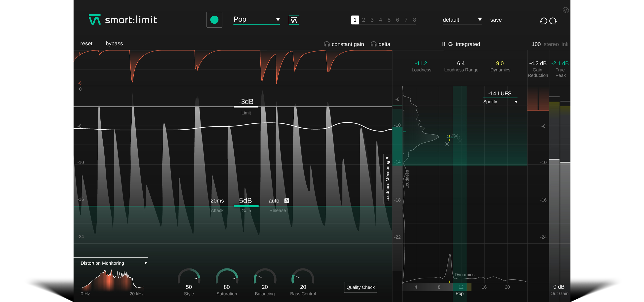Image resolution: width=644 pixels, height=302 pixels.
Task: Open the default preset dropdown
Action: coord(462,20)
